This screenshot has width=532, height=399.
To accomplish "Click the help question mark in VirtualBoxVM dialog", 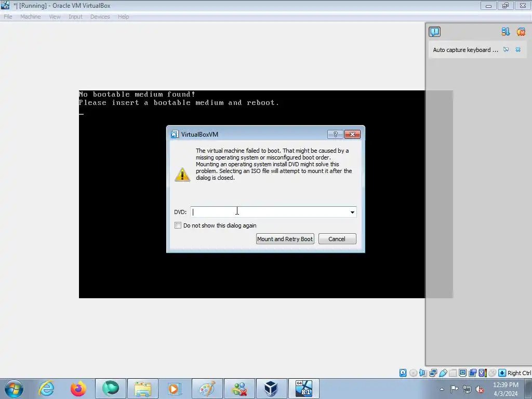I will click(335, 135).
